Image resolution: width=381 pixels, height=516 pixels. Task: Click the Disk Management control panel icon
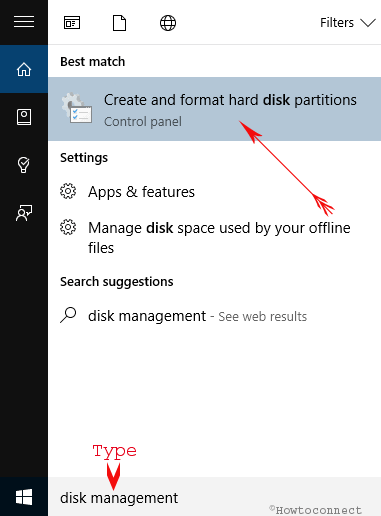(77, 108)
